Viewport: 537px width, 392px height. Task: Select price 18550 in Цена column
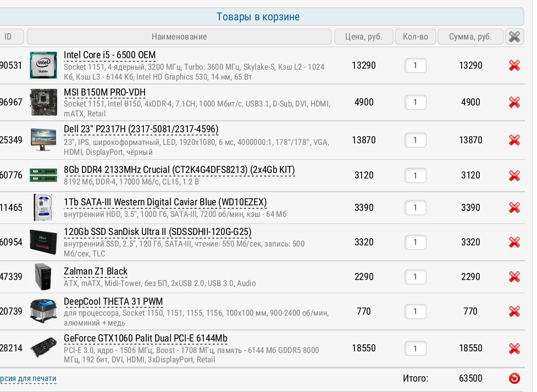coord(364,348)
